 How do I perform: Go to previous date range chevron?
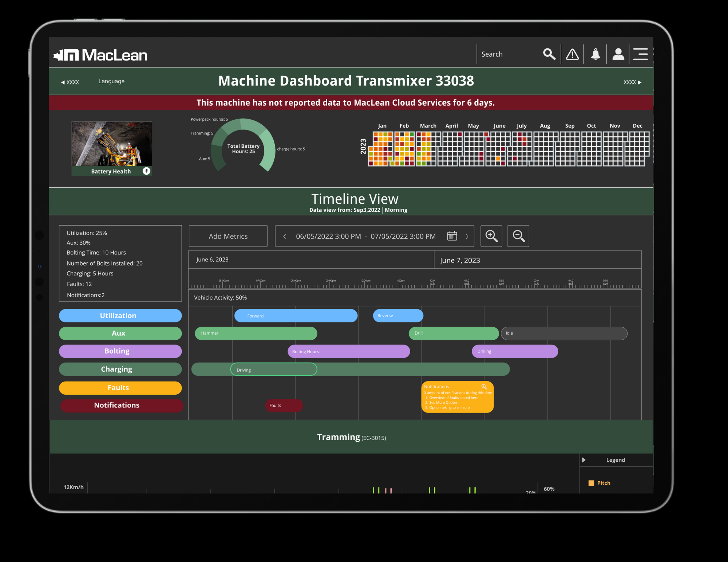click(x=285, y=236)
